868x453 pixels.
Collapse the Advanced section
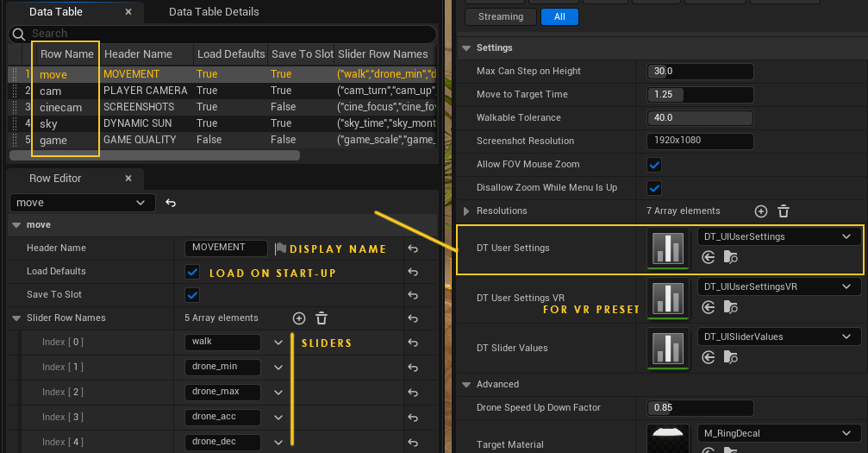click(x=466, y=385)
